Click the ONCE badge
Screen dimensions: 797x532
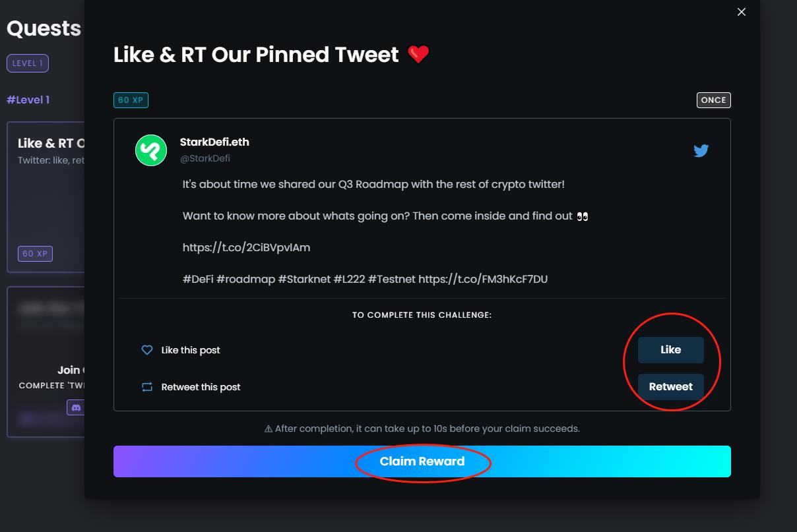pyautogui.click(x=713, y=100)
